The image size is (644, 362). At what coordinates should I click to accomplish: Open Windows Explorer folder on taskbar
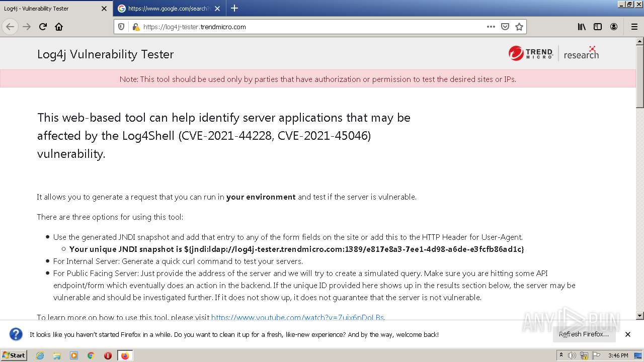[57, 355]
